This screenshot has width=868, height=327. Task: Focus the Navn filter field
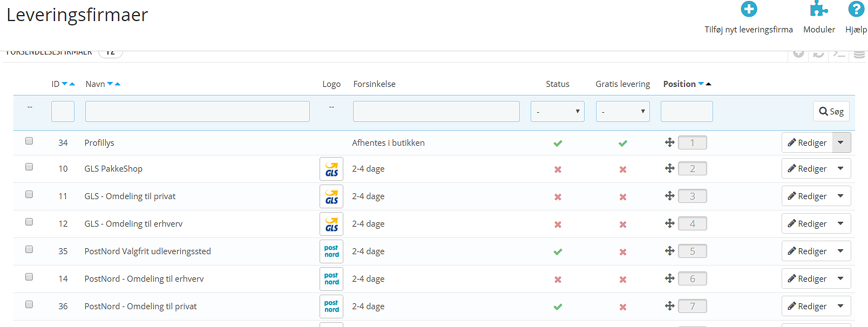click(x=198, y=112)
